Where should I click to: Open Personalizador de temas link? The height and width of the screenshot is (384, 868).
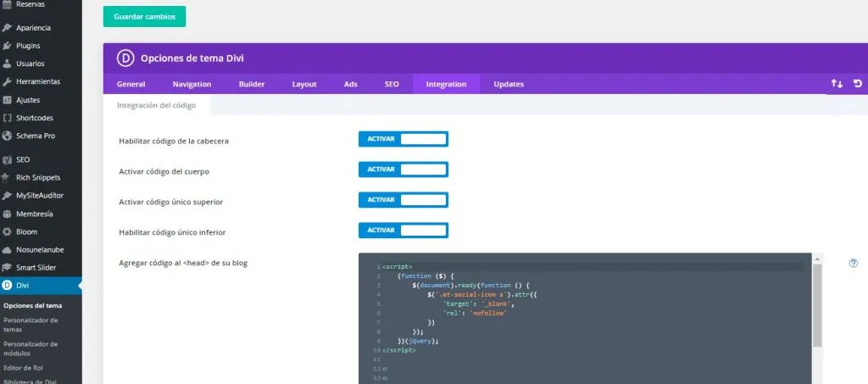(31, 325)
